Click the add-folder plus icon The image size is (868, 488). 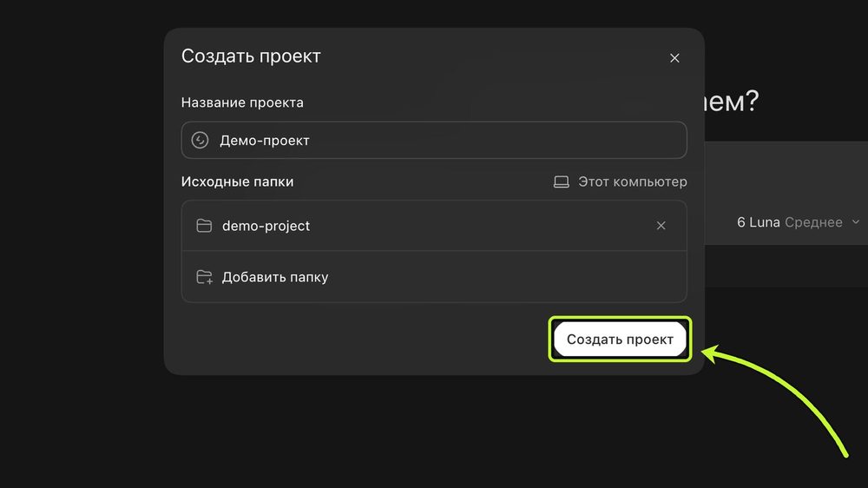coord(204,277)
